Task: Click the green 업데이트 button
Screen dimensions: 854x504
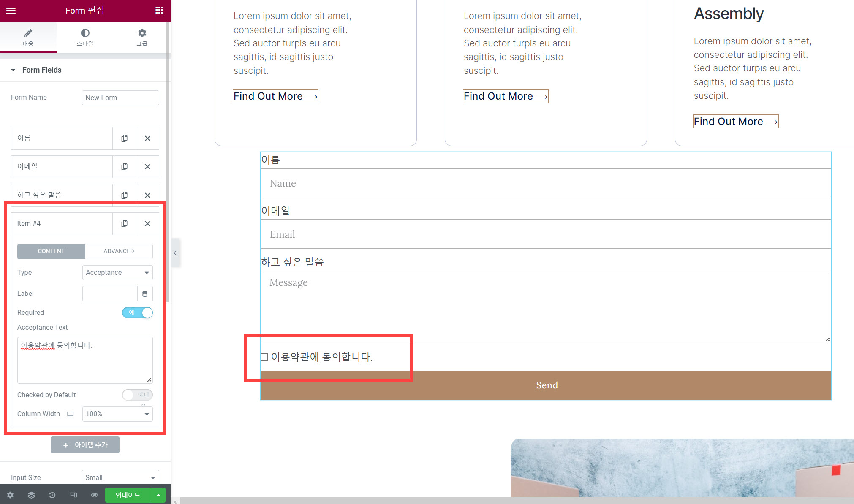Action: pyautogui.click(x=128, y=495)
